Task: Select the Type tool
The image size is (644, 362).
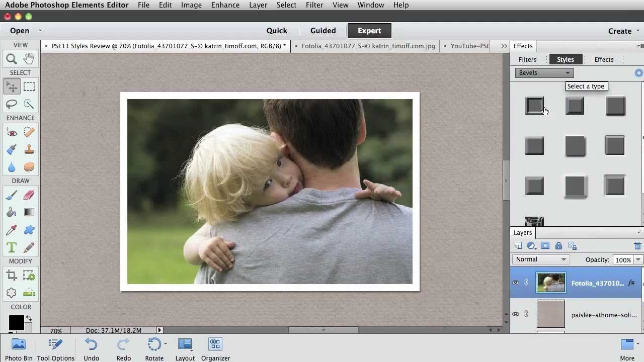Action: tap(12, 247)
